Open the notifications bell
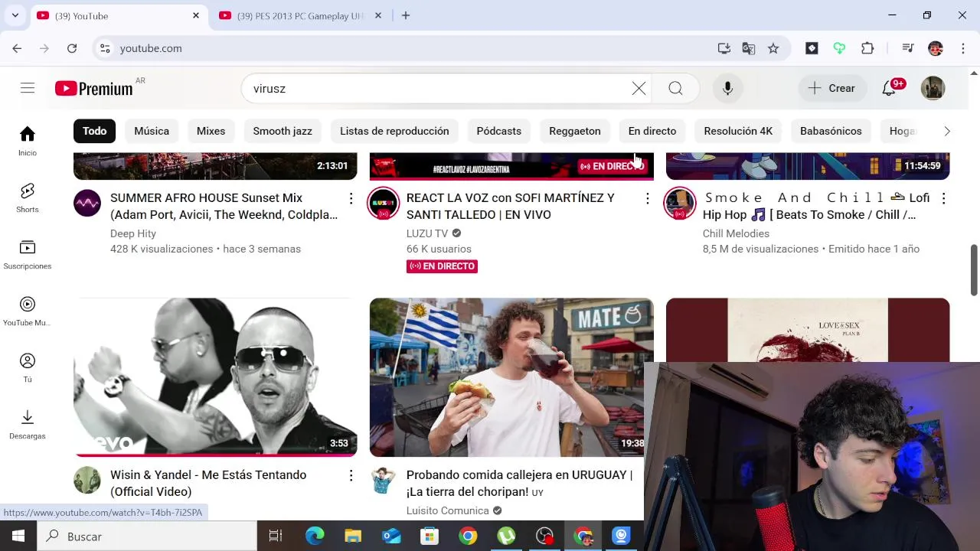Image resolution: width=980 pixels, height=551 pixels. point(889,88)
